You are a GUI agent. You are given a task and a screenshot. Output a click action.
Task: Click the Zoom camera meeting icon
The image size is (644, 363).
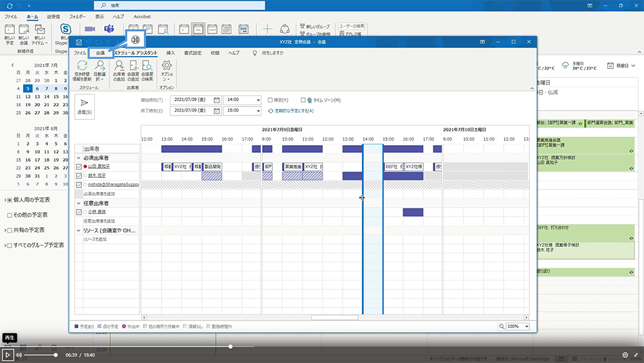(x=90, y=29)
